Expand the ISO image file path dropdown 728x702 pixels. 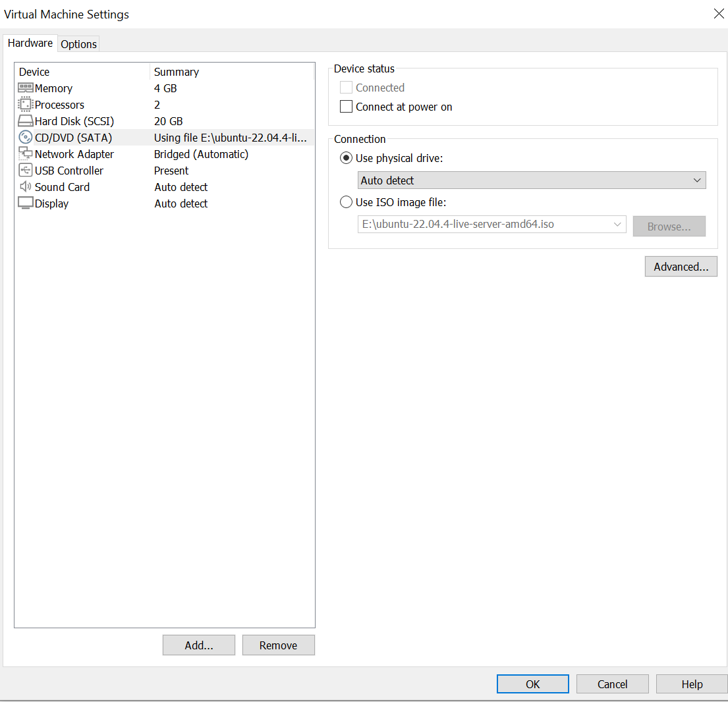click(617, 225)
